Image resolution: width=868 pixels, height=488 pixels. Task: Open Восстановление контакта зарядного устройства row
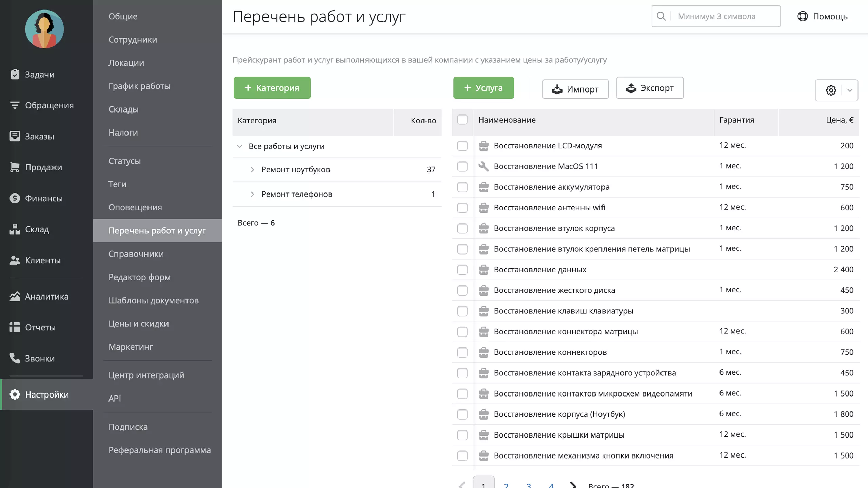(656, 373)
